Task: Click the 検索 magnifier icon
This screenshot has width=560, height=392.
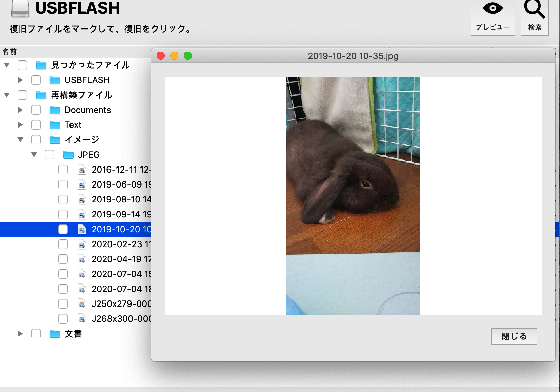Action: click(534, 9)
